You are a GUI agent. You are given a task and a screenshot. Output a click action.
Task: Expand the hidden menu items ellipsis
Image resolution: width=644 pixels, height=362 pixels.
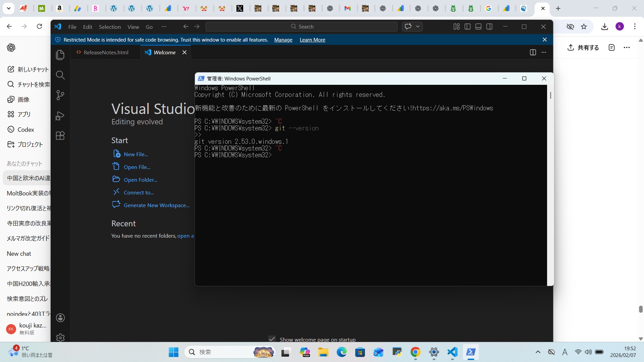[x=164, y=26]
